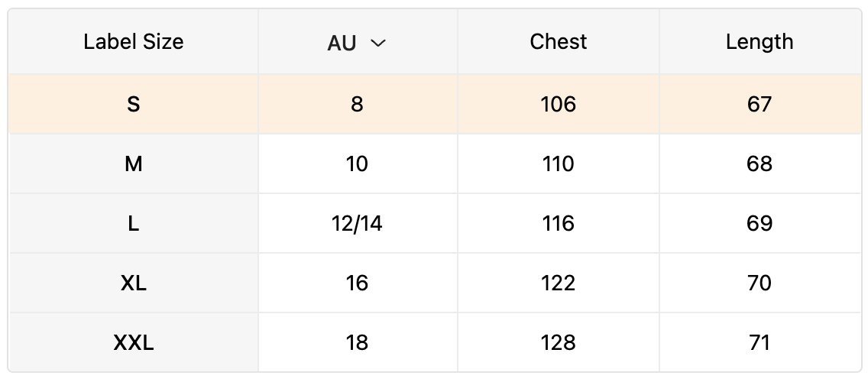The width and height of the screenshot is (868, 382).
Task: Click the Length value 69 cell
Action: [x=759, y=224]
